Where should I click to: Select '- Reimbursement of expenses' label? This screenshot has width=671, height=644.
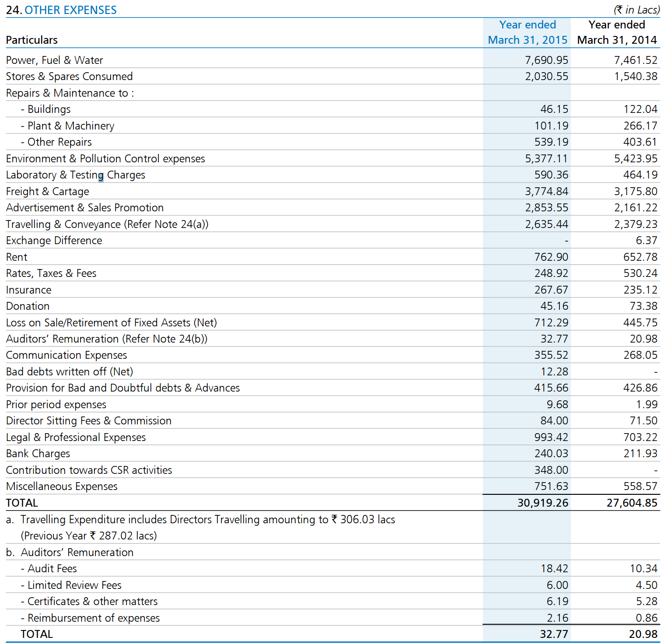tap(90, 618)
